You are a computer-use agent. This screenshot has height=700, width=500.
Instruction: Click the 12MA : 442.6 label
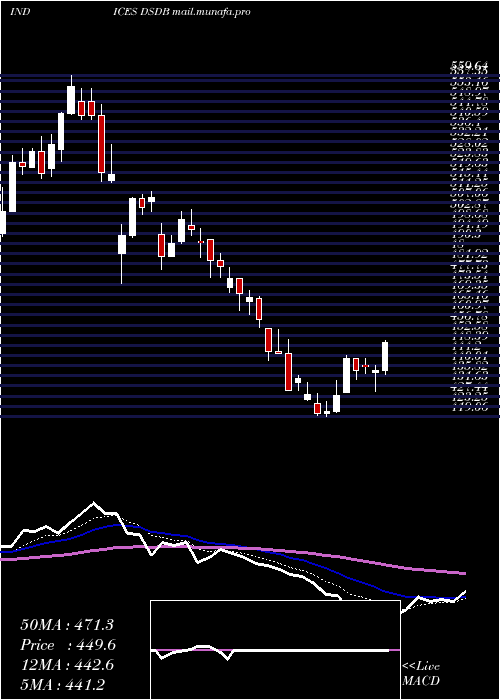(67, 665)
